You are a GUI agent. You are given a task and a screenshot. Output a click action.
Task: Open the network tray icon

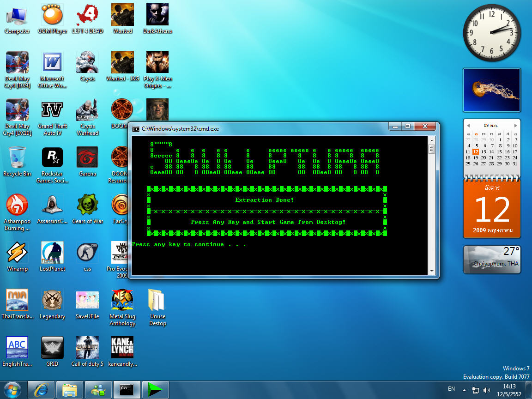point(476,390)
